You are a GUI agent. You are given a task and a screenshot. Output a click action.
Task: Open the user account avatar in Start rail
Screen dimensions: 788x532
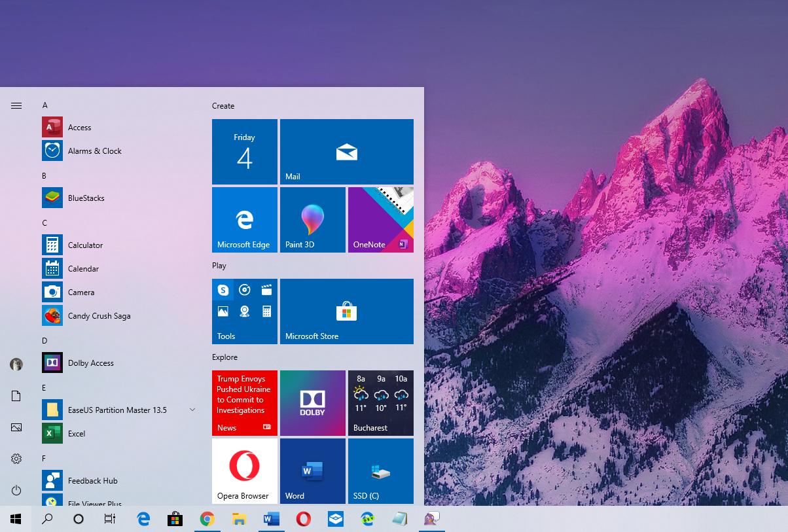coord(16,364)
